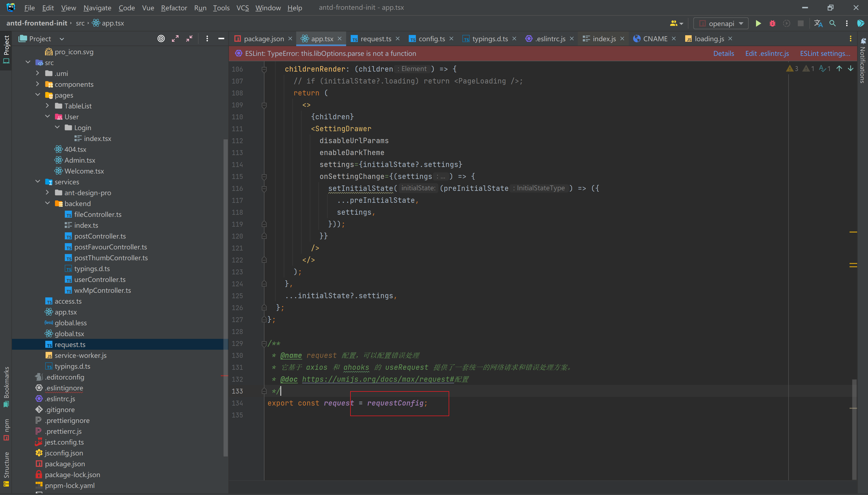Collapse all nodes in Project panel

(189, 39)
